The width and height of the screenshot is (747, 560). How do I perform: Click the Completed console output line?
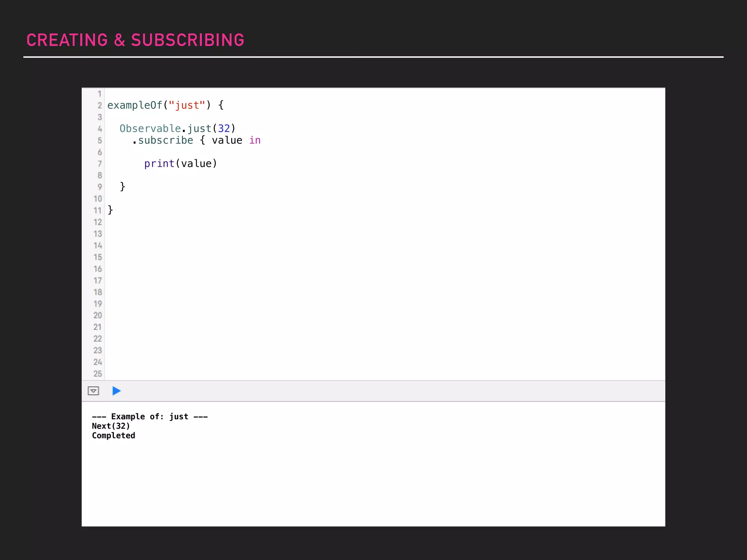point(113,435)
